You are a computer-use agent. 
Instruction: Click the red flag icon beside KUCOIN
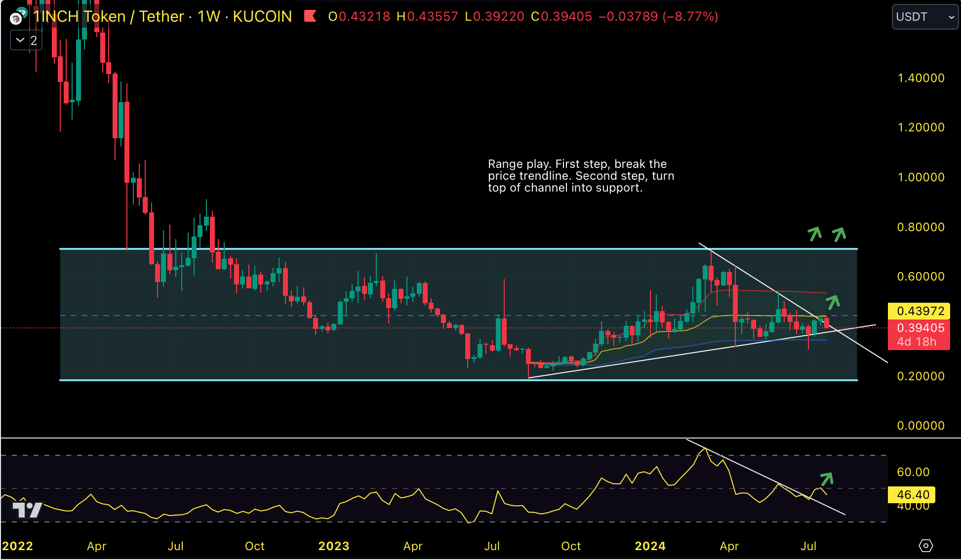click(x=310, y=16)
